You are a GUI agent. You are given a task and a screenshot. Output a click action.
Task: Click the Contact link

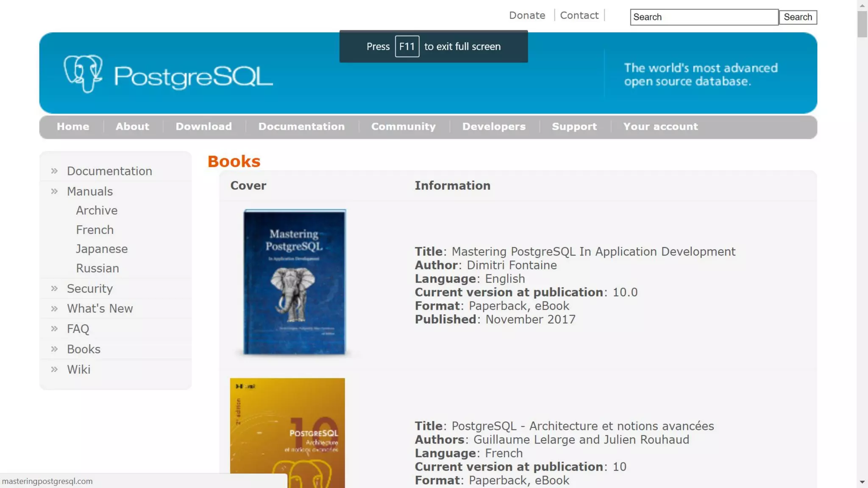pos(579,16)
